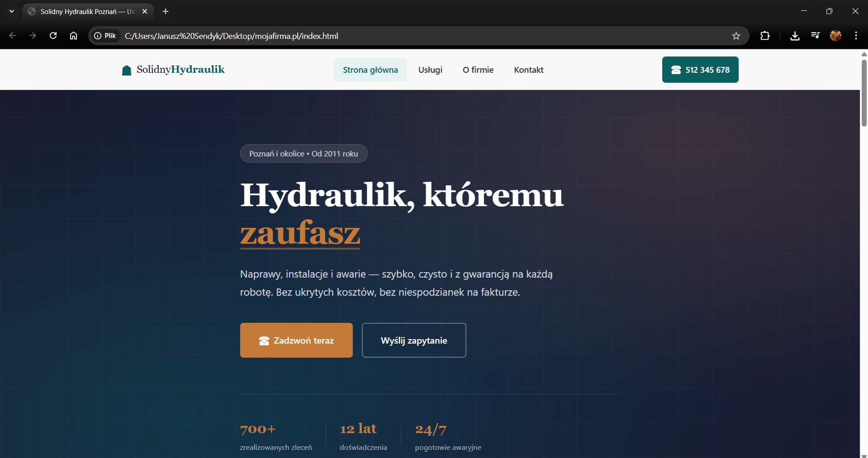Viewport: 868px width, 458px height.
Task: Bookmark this page with the star icon
Action: (x=736, y=36)
